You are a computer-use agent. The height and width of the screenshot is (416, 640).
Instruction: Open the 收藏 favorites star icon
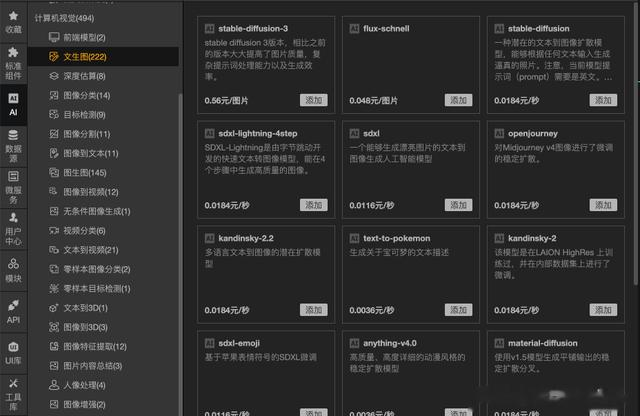point(13,16)
